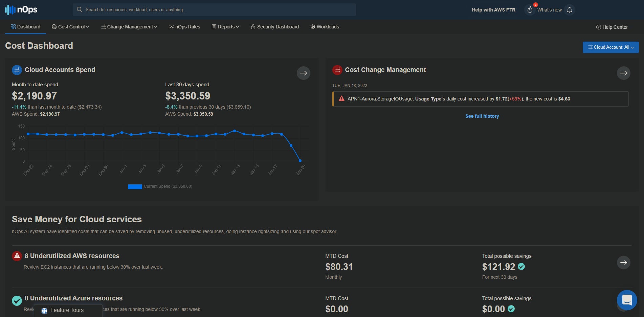The height and width of the screenshot is (317, 644).
Task: Click the Cloud Accounts Spend blue icon
Action: pyautogui.click(x=17, y=70)
